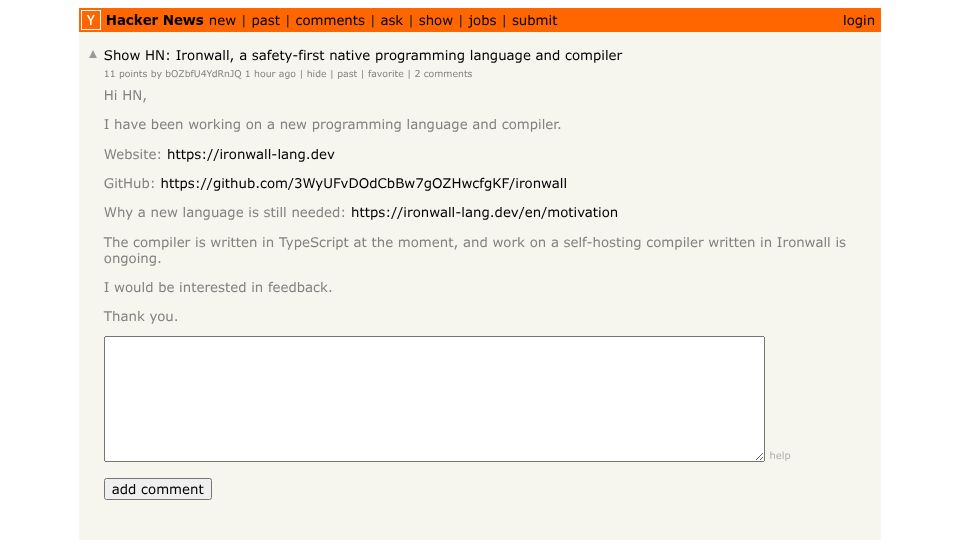
Task: Click the login link
Action: pyautogui.click(x=858, y=21)
